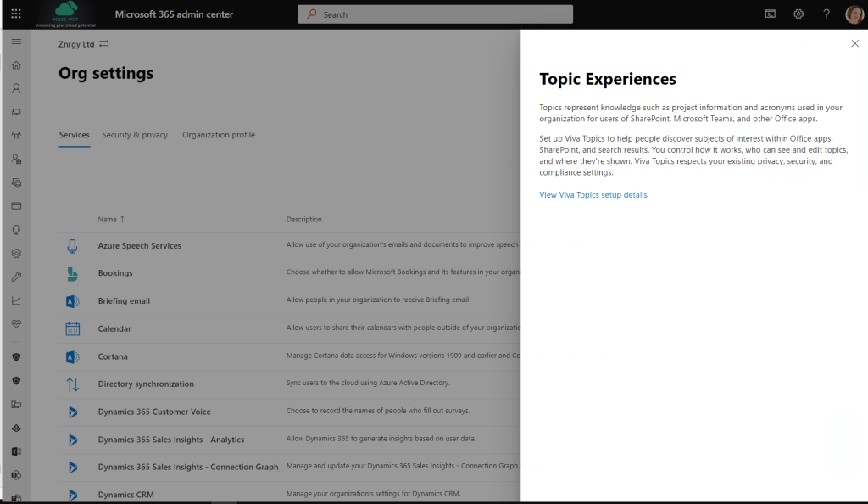Image resolution: width=868 pixels, height=504 pixels.
Task: Click the Health heart icon in the sidebar
Action: [15, 323]
